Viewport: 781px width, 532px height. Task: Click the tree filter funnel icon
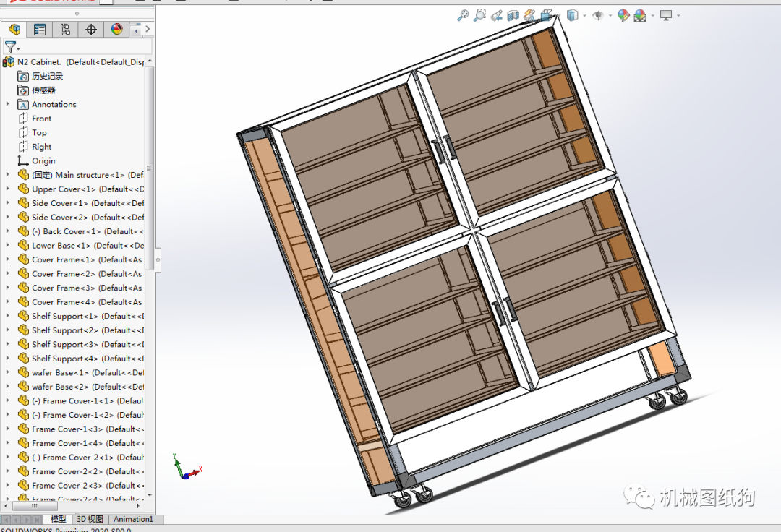10,47
